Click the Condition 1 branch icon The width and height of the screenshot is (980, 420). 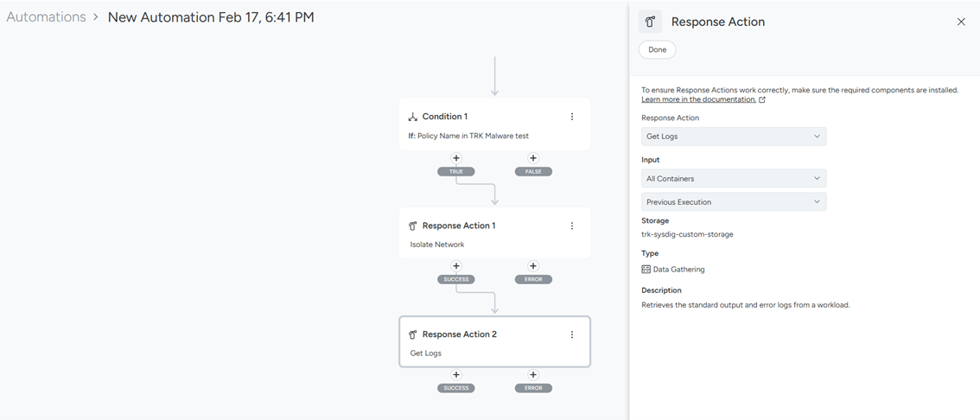[413, 117]
